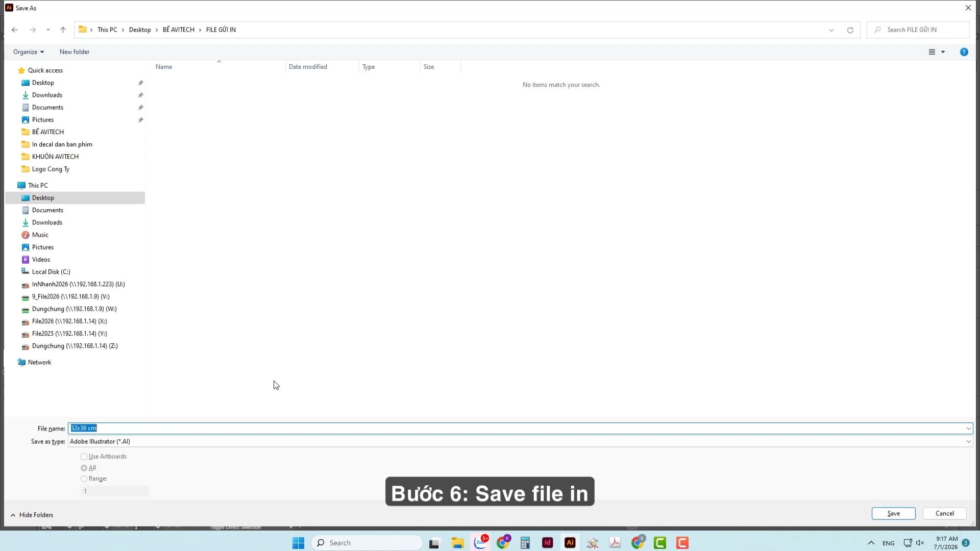Open Zalo from the taskbar

click(x=480, y=542)
